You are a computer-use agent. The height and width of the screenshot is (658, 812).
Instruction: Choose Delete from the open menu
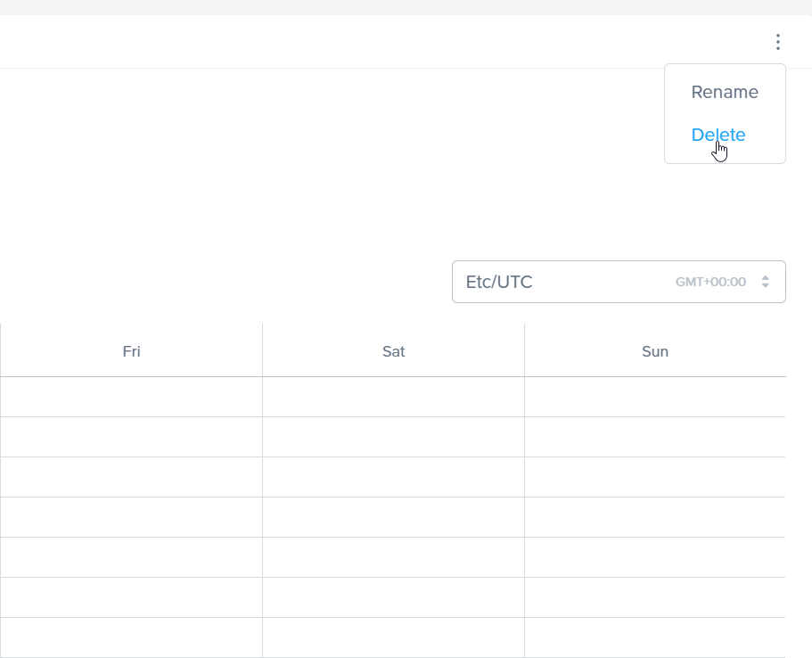[x=718, y=135]
